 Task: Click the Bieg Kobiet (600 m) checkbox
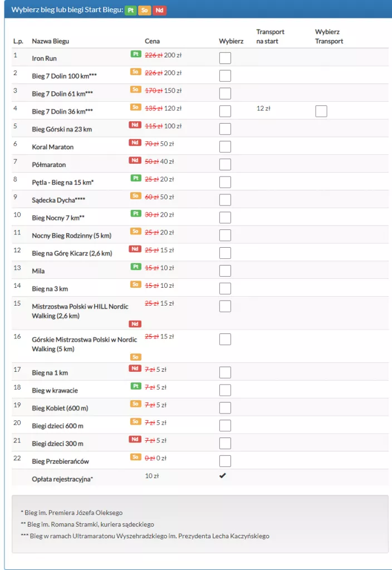225,408
